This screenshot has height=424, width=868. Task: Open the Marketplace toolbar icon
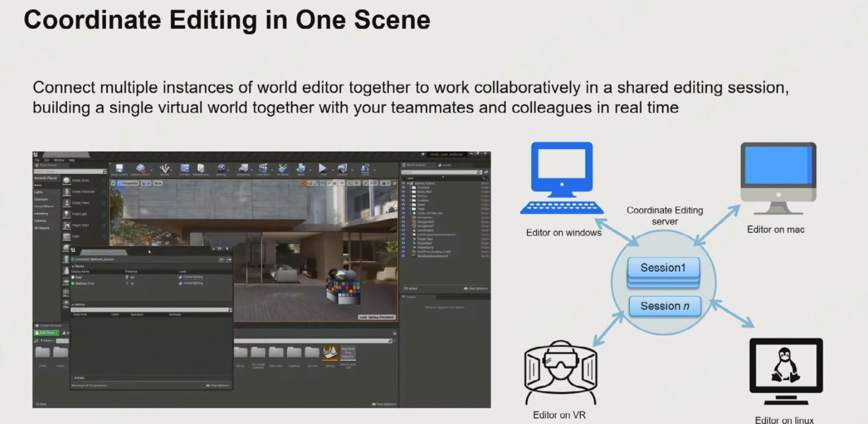(200, 168)
